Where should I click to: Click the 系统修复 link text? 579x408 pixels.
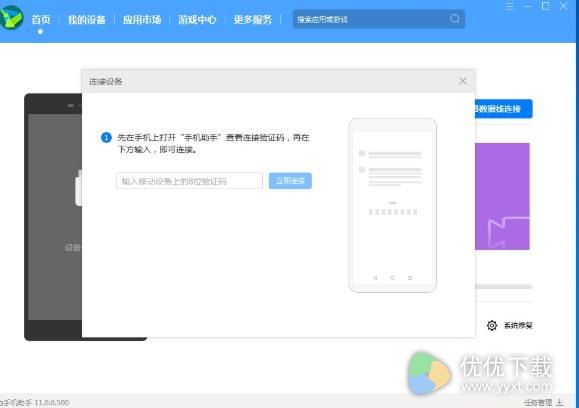click(518, 325)
